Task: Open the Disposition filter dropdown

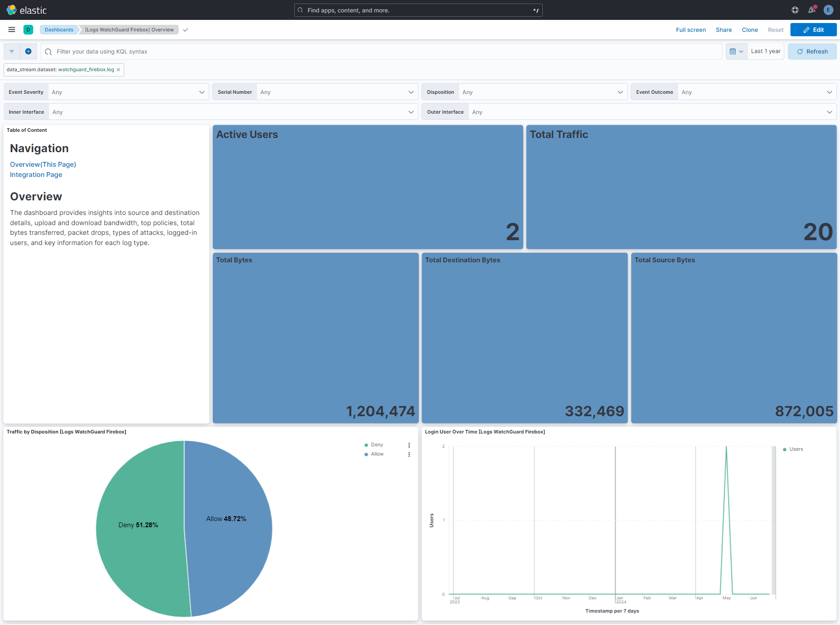Action: (621, 92)
